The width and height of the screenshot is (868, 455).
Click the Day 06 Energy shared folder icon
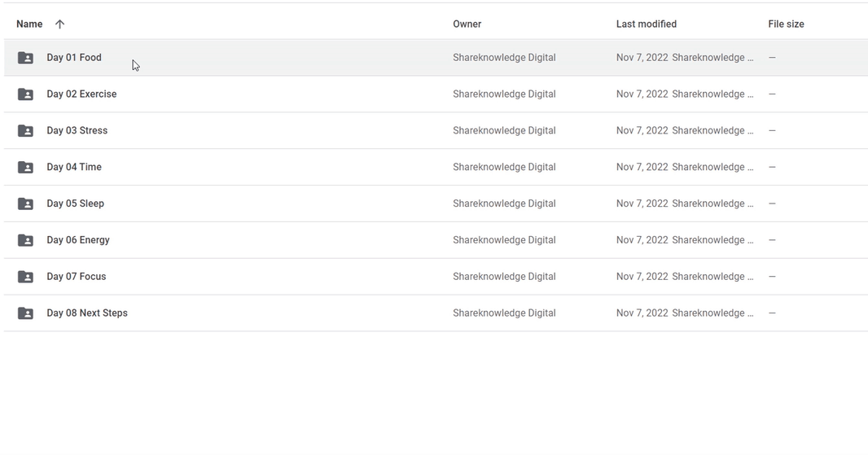click(x=25, y=240)
